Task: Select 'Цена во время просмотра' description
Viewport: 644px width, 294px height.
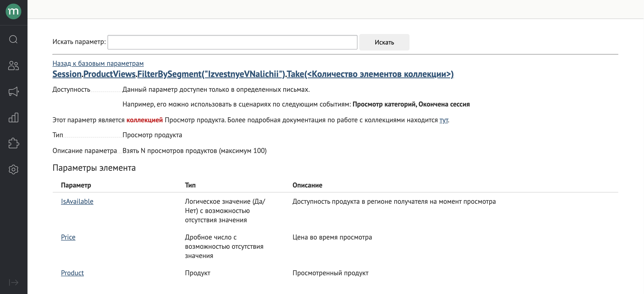Action: tap(332, 237)
